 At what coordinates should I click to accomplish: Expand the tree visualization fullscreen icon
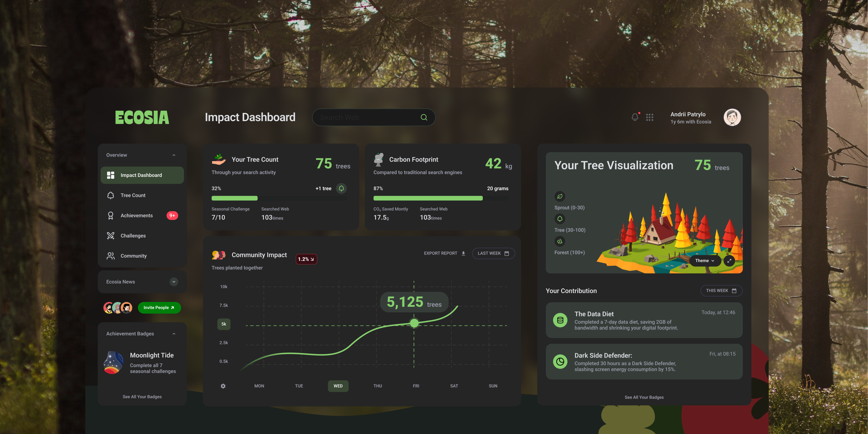[729, 261]
